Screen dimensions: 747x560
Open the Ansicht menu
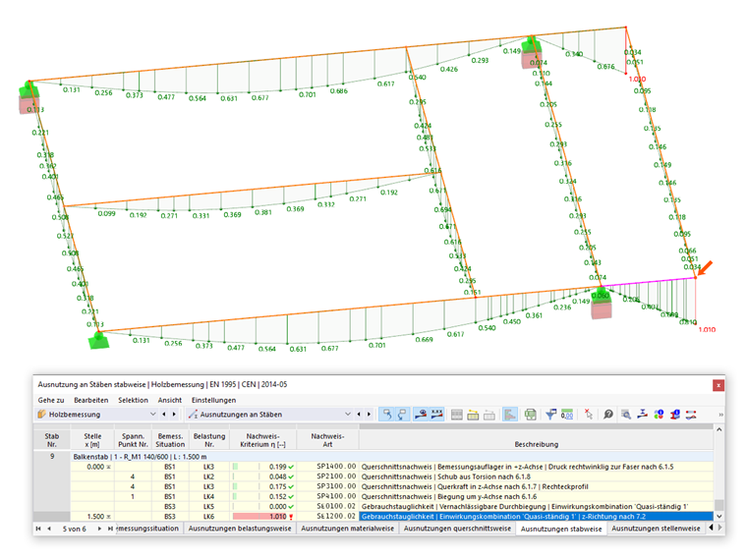pyautogui.click(x=170, y=400)
